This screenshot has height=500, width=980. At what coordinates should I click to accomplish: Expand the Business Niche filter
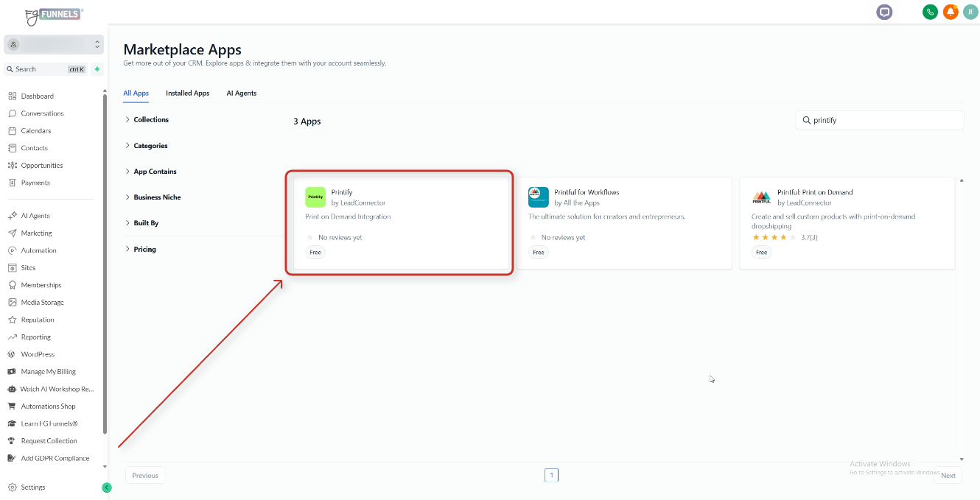153,197
